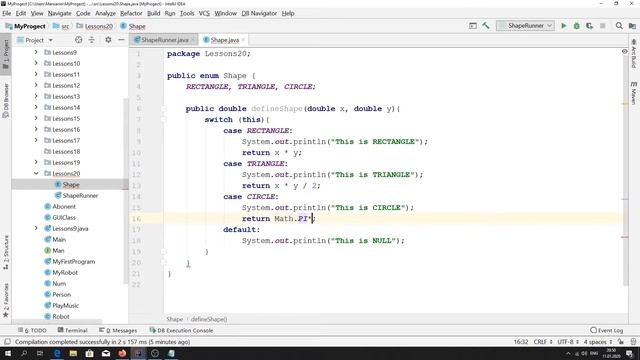
Task: Open Project Structure icon at toolbar end
Action: coord(632,26)
